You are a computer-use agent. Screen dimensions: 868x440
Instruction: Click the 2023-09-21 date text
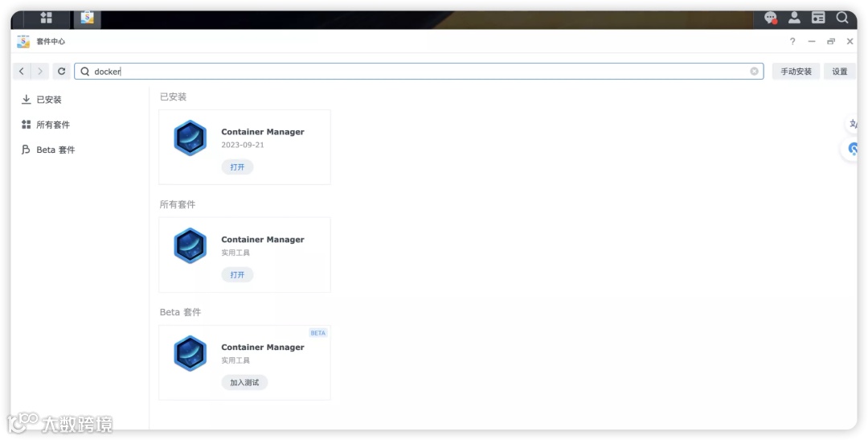pos(243,145)
